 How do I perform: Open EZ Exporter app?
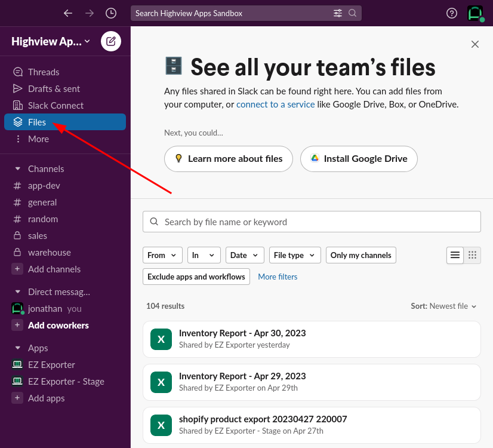(x=65, y=364)
